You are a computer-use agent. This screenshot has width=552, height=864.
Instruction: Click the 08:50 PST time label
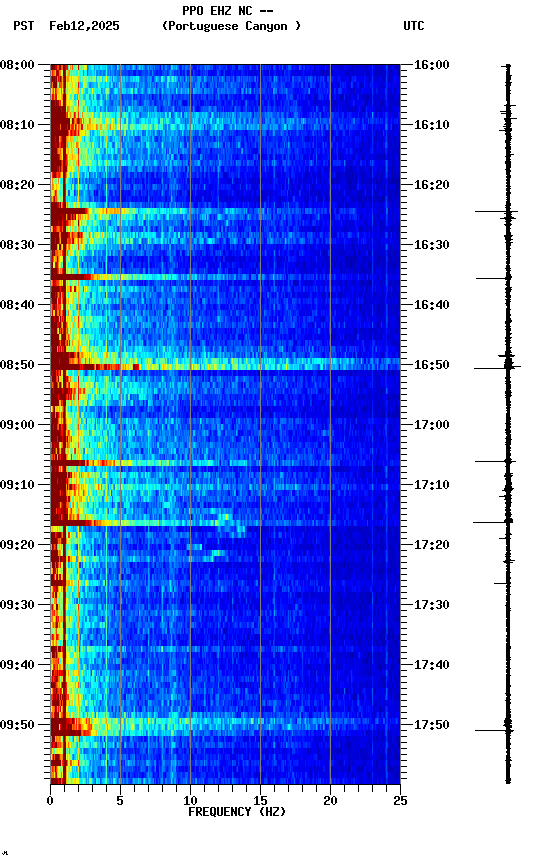point(17,365)
